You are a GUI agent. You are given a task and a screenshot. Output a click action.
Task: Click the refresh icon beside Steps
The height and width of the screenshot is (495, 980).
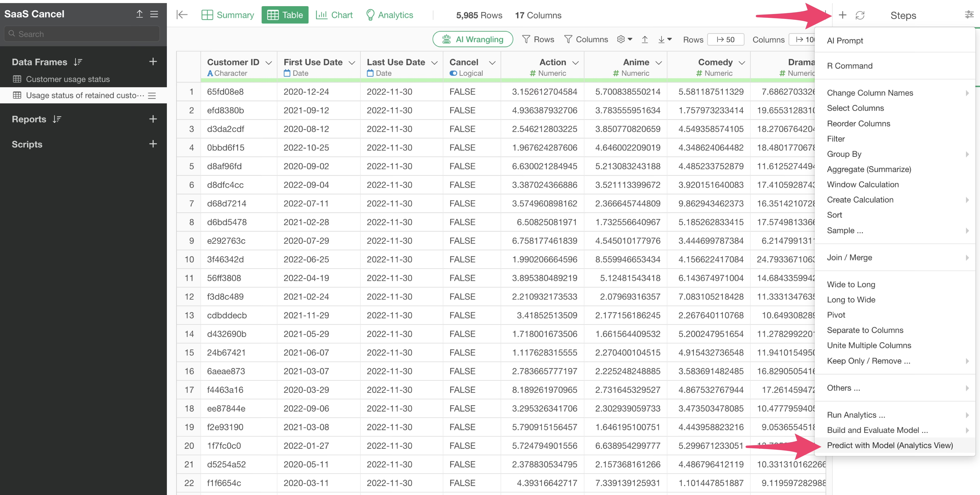pyautogui.click(x=860, y=15)
